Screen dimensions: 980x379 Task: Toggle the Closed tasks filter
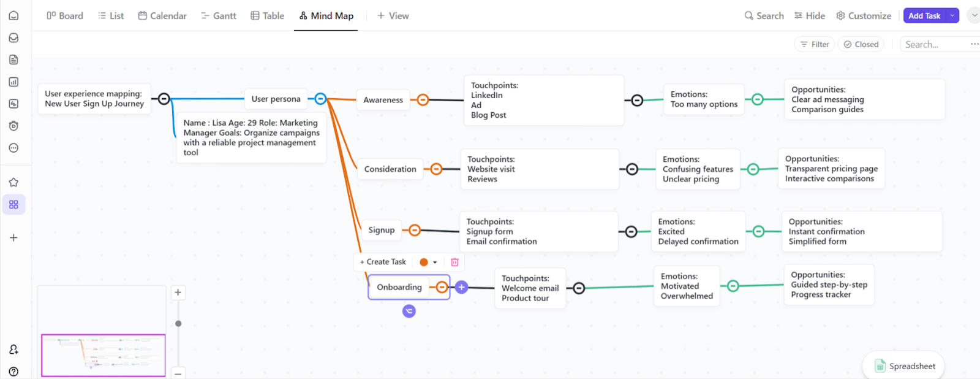[x=861, y=44]
